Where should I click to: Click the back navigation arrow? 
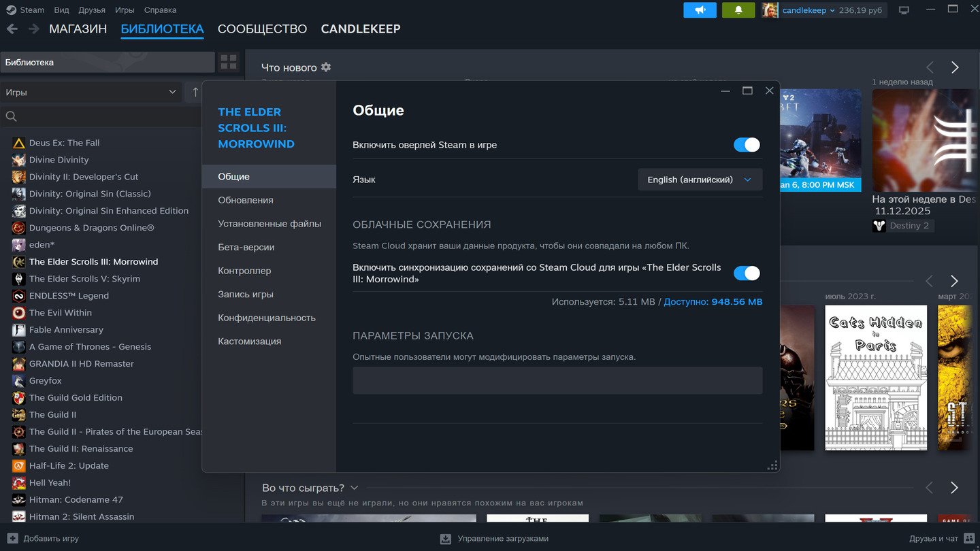[x=12, y=29]
